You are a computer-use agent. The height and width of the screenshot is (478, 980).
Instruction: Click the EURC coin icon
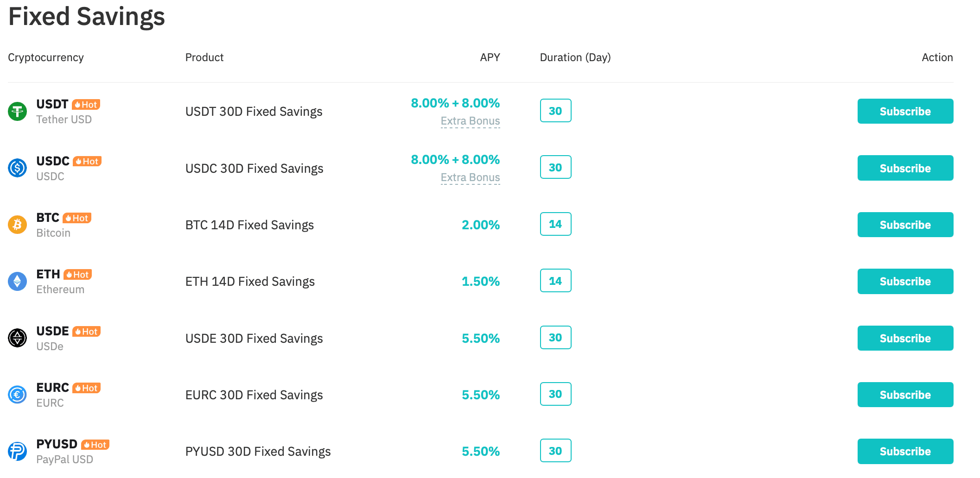coord(18,395)
